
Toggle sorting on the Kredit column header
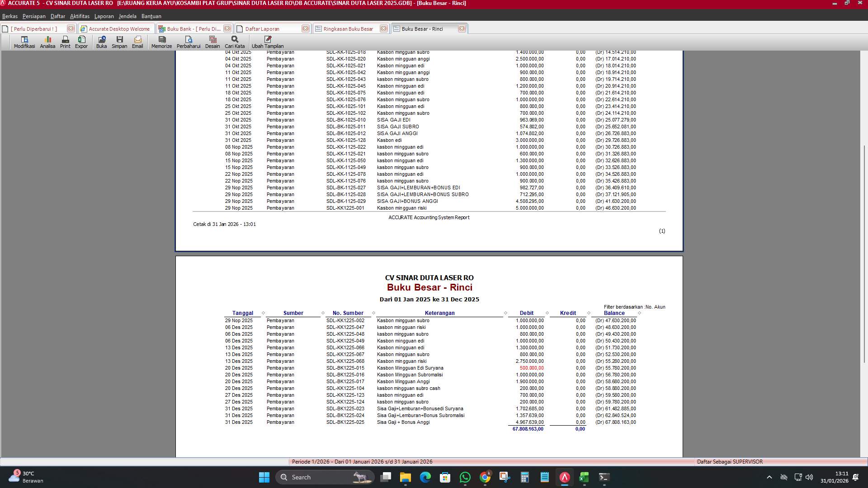(567, 313)
